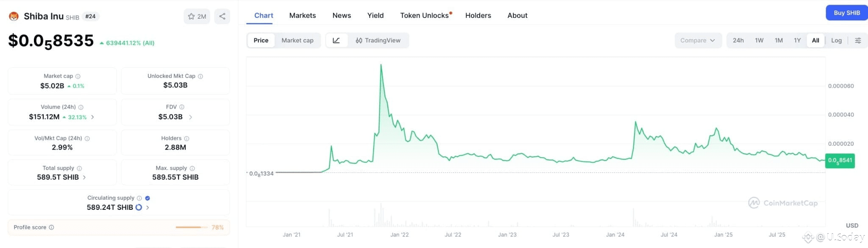The width and height of the screenshot is (868, 248).
Task: Toggle the Log scale option
Action: point(836,40)
